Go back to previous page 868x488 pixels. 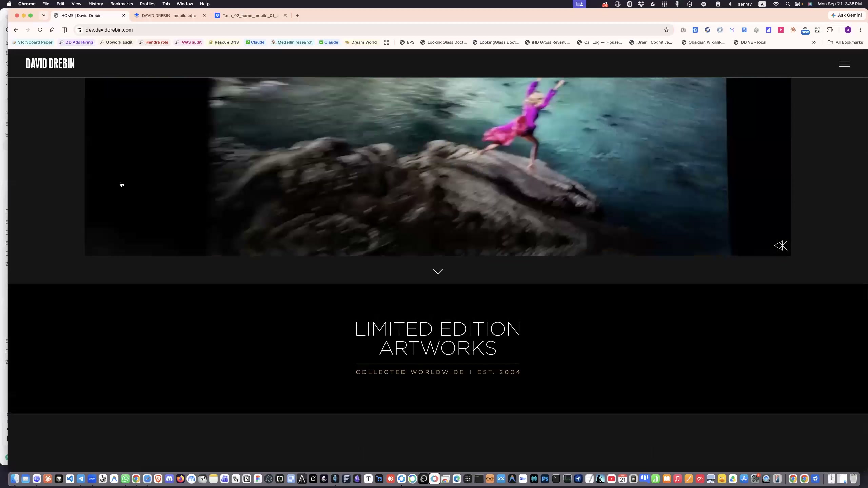tap(16, 30)
